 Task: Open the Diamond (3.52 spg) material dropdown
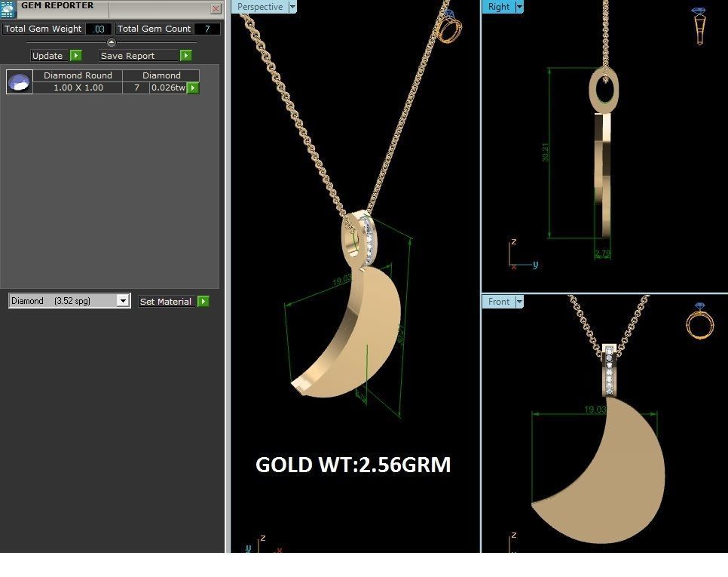(x=123, y=301)
